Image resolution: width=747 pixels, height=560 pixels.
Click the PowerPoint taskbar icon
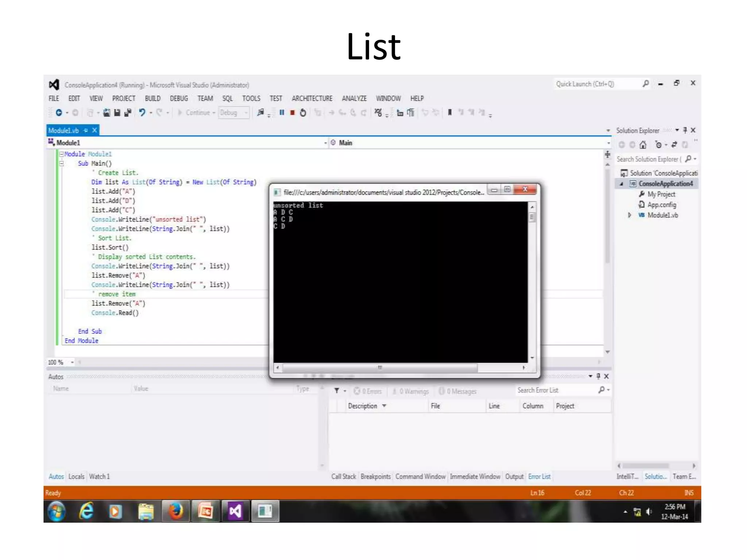pos(205,511)
